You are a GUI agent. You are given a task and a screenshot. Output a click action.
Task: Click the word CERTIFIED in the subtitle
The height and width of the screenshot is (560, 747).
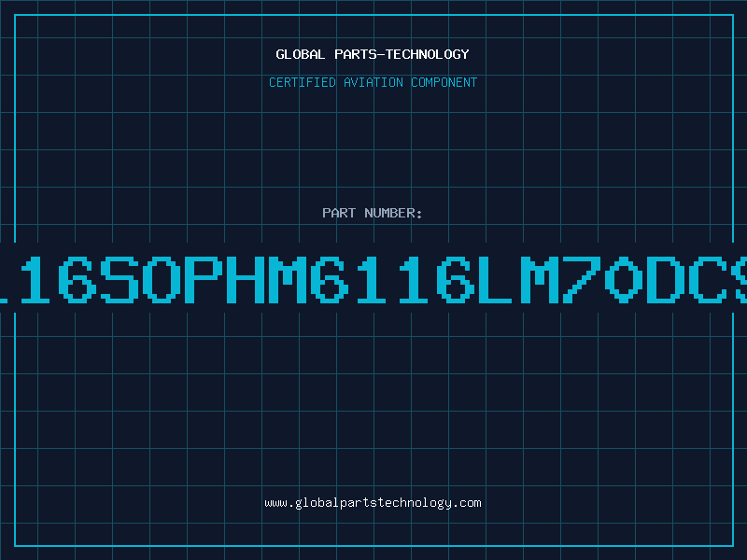(302, 82)
